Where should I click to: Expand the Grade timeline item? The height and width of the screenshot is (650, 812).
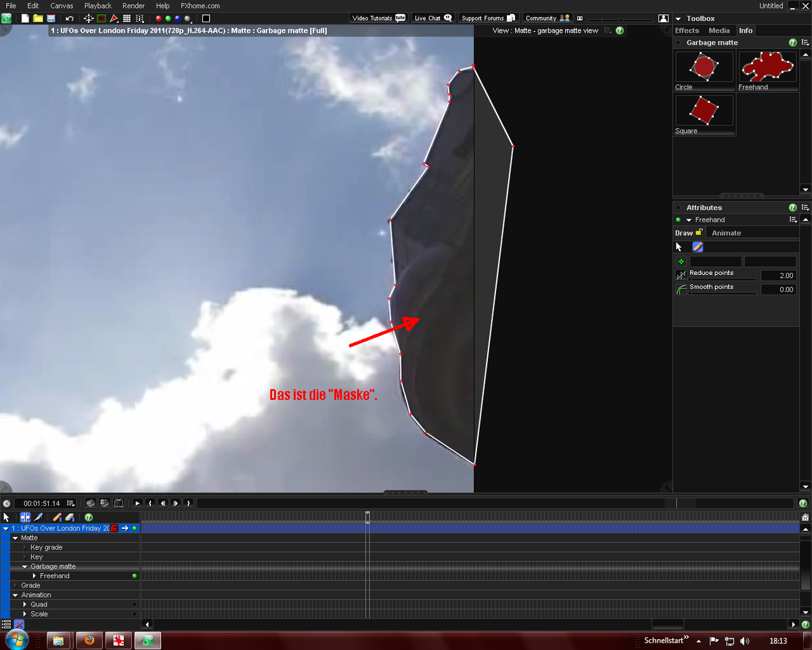coord(15,585)
